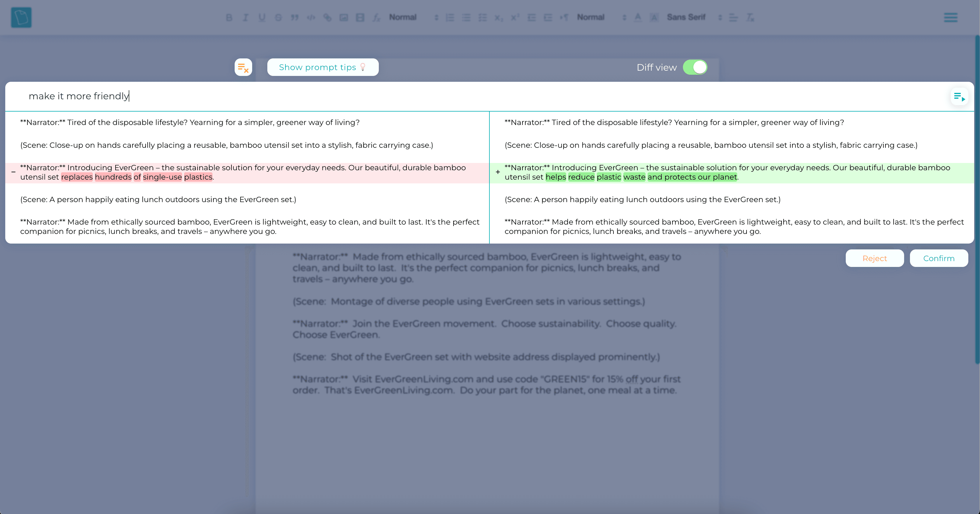The image size is (980, 514).
Task: Open the text alignment dropdown
Action: pyautogui.click(x=733, y=18)
